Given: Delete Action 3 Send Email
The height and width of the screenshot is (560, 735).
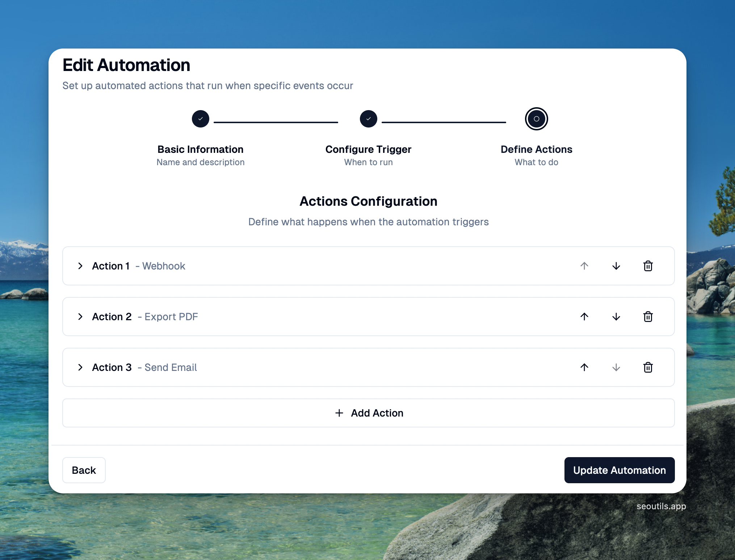Looking at the screenshot, I should (x=648, y=367).
